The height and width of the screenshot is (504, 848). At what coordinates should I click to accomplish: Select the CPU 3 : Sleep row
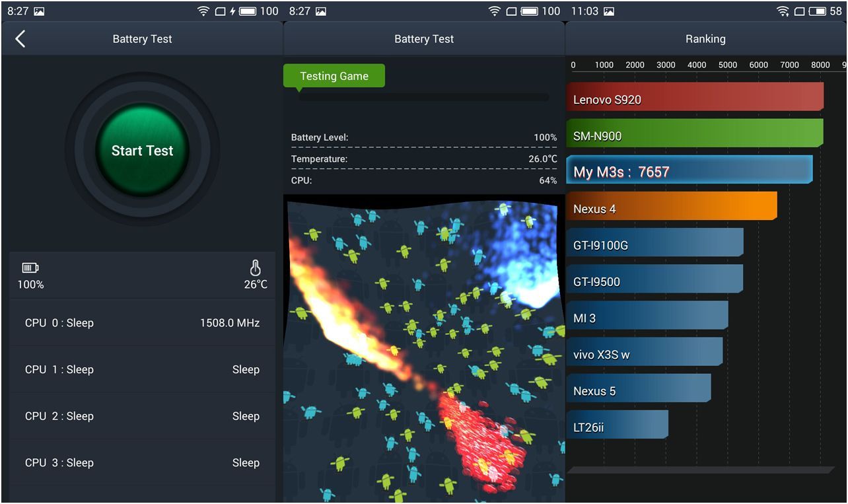[142, 463]
